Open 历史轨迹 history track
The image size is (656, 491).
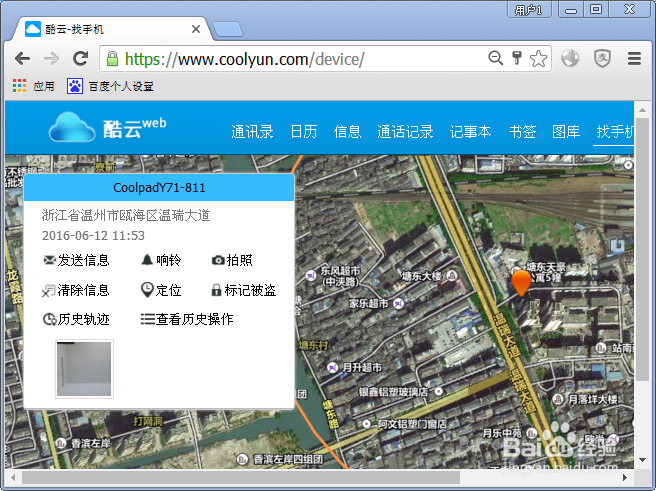(x=76, y=319)
